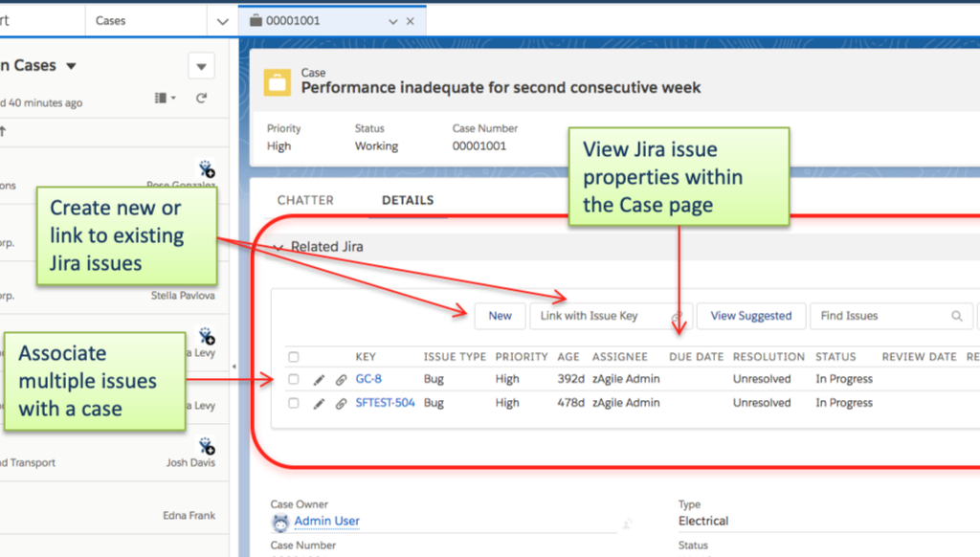The height and width of the screenshot is (557, 980).
Task: Click the Case briefcase icon in header
Action: click(277, 80)
